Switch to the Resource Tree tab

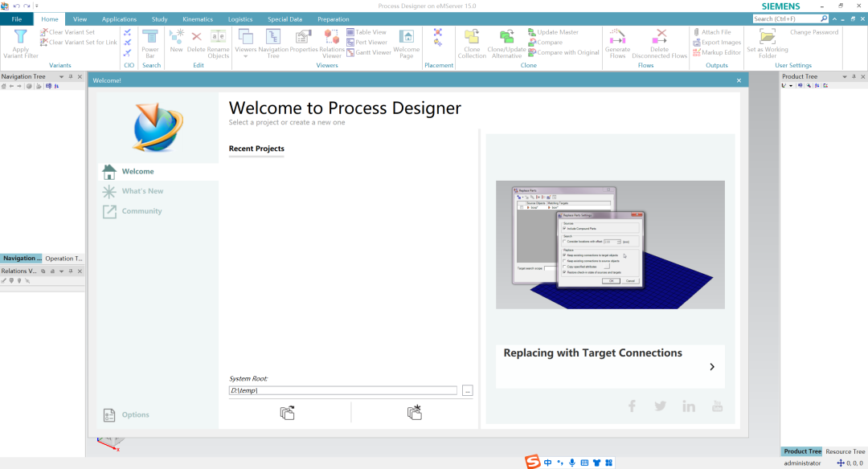pyautogui.click(x=845, y=452)
